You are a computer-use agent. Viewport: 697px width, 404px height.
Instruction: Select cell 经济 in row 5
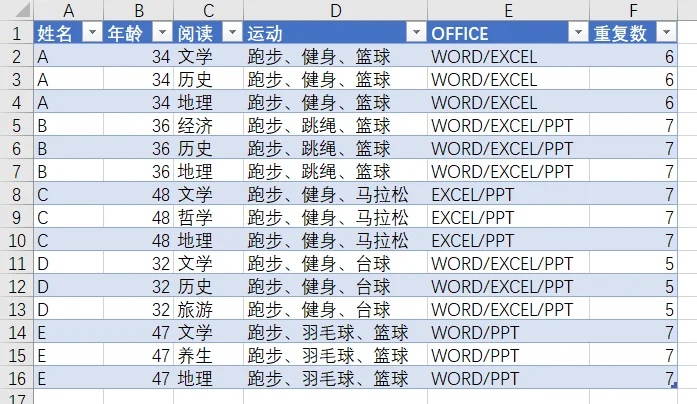click(x=208, y=125)
